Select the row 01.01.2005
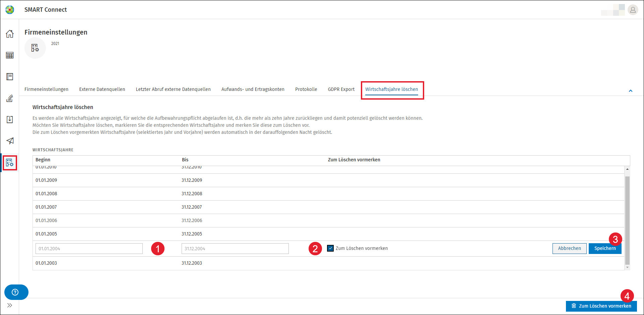Screen dimensions: 644x315 tap(328, 234)
